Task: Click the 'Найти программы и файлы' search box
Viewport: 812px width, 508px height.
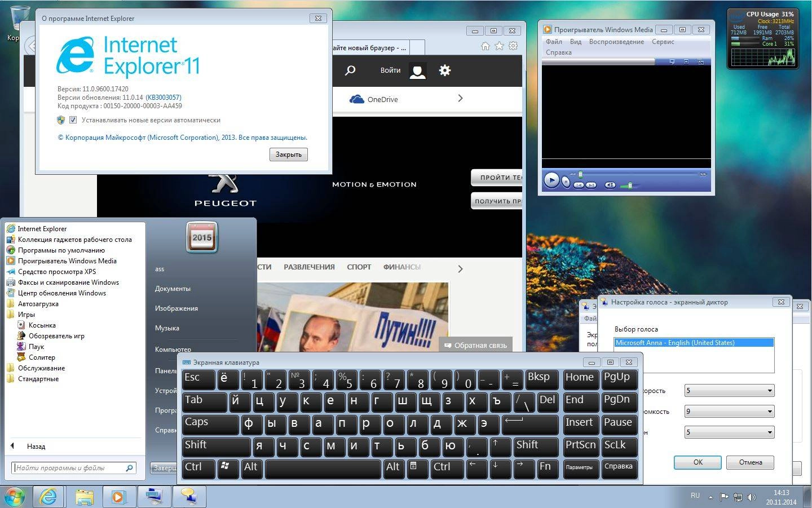Action: (x=74, y=468)
